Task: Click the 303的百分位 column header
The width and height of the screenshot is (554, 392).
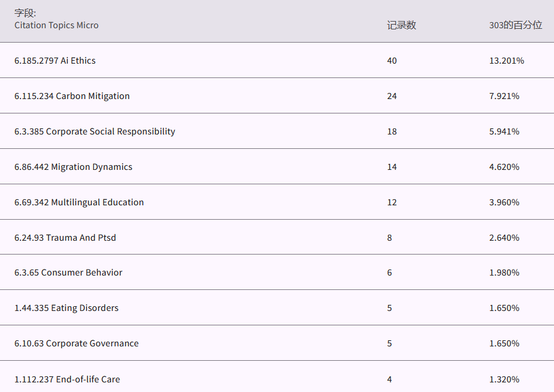Action: click(516, 25)
